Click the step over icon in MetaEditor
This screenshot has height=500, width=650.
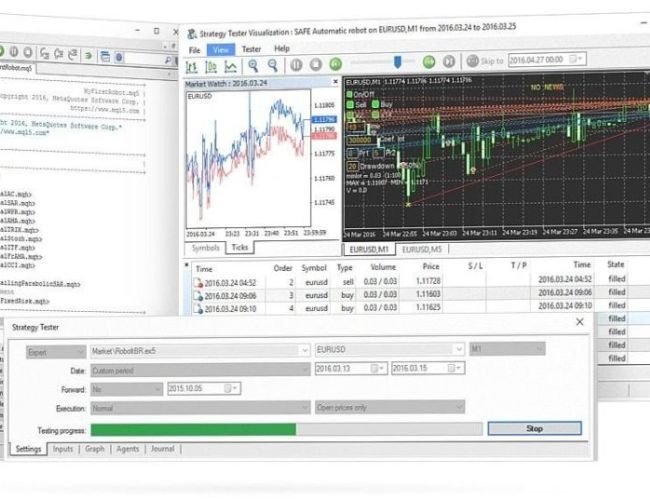(x=58, y=53)
